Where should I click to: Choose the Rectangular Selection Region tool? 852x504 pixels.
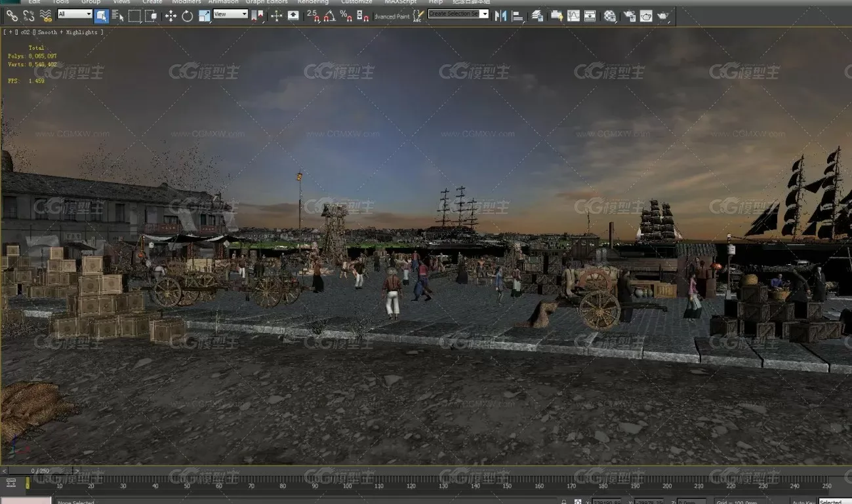(x=134, y=15)
